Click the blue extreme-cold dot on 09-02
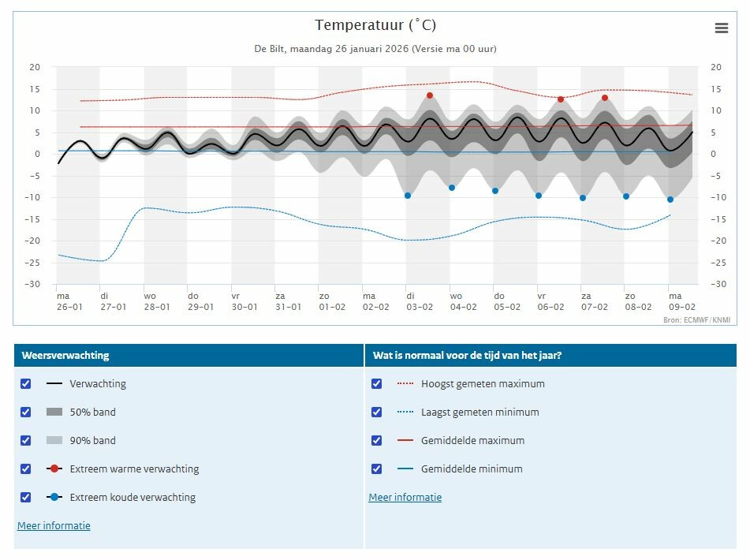 pos(670,200)
